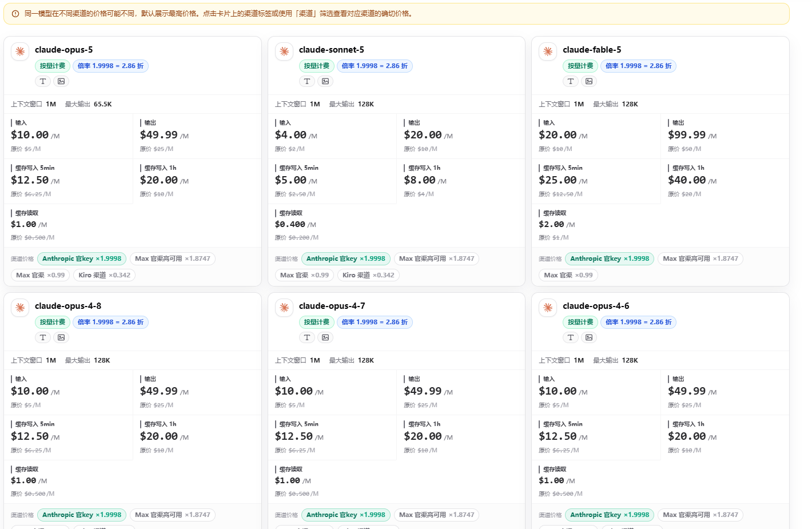
Task: Click the 倍率 1.9998 badge on claude-opus-4-7
Action: [375, 322]
